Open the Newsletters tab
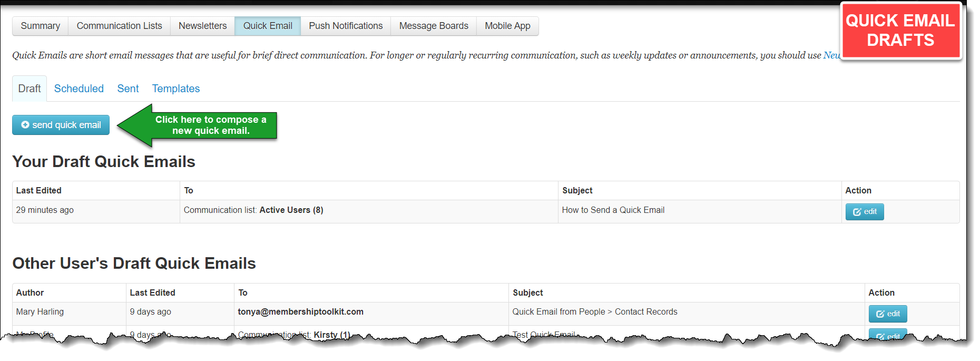This screenshot has height=361, width=980. pos(202,26)
